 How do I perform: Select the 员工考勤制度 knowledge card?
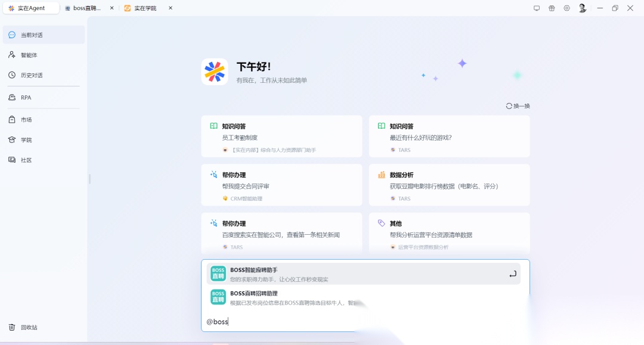click(281, 136)
